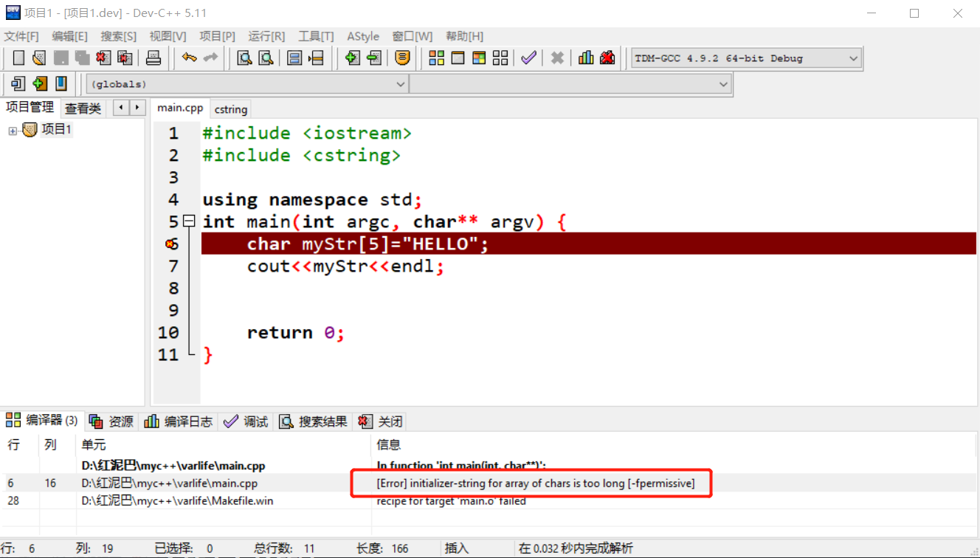Click the Redo arrow icon
The image size is (980, 558).
210,58
